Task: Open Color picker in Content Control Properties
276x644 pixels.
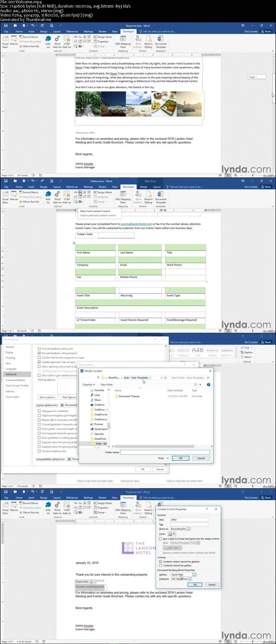Action: [x=172, y=534]
